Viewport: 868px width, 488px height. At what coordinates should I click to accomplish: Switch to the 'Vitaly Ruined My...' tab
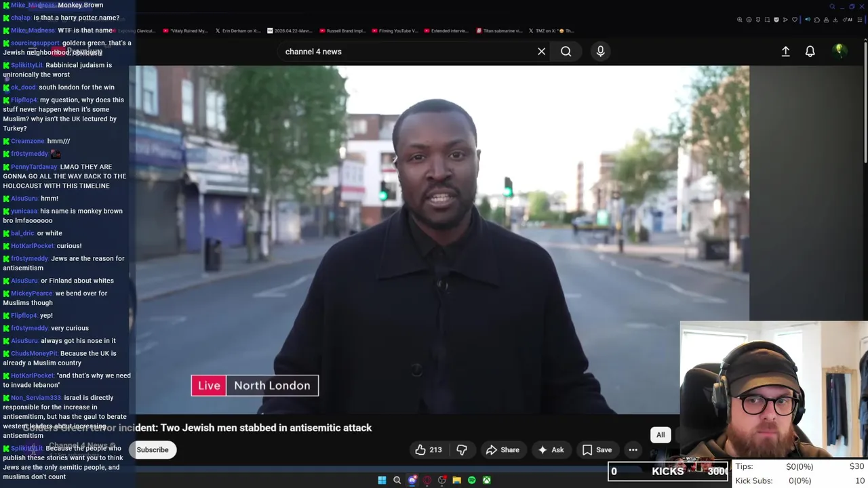tap(185, 30)
